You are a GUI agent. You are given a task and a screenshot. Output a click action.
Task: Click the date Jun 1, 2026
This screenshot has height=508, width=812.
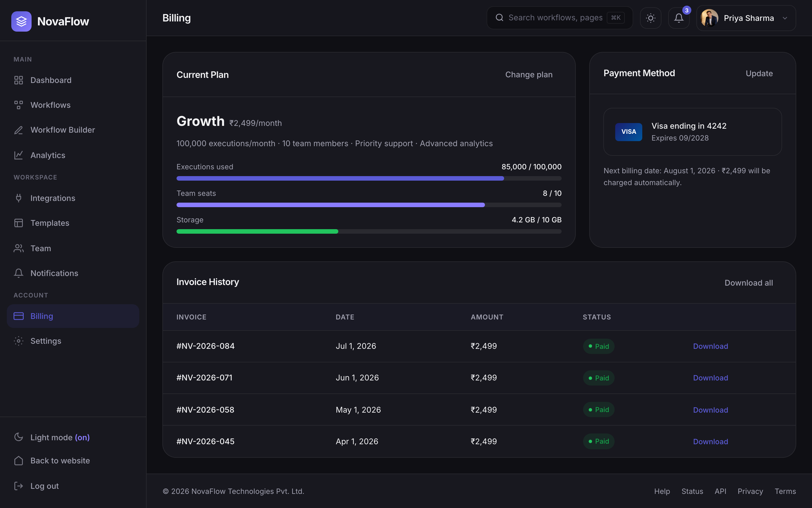pyautogui.click(x=357, y=378)
